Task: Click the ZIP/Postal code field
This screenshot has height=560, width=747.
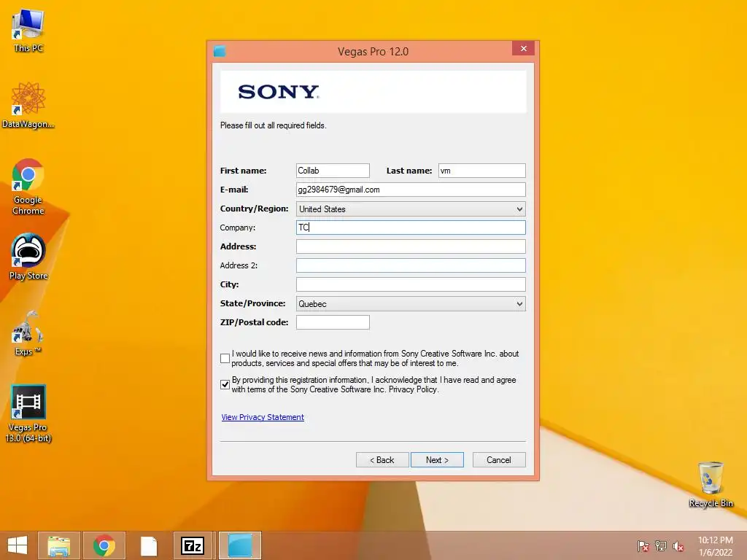Action: pos(333,322)
